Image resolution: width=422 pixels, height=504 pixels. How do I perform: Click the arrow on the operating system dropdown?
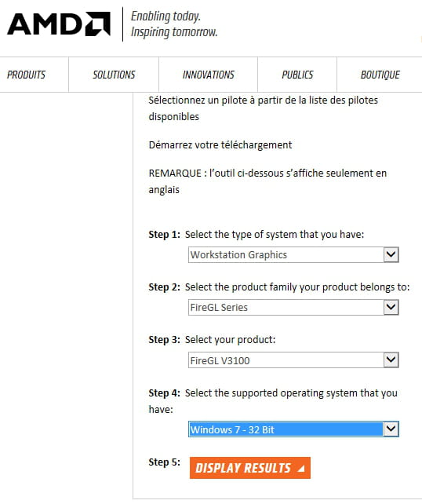[x=391, y=429]
